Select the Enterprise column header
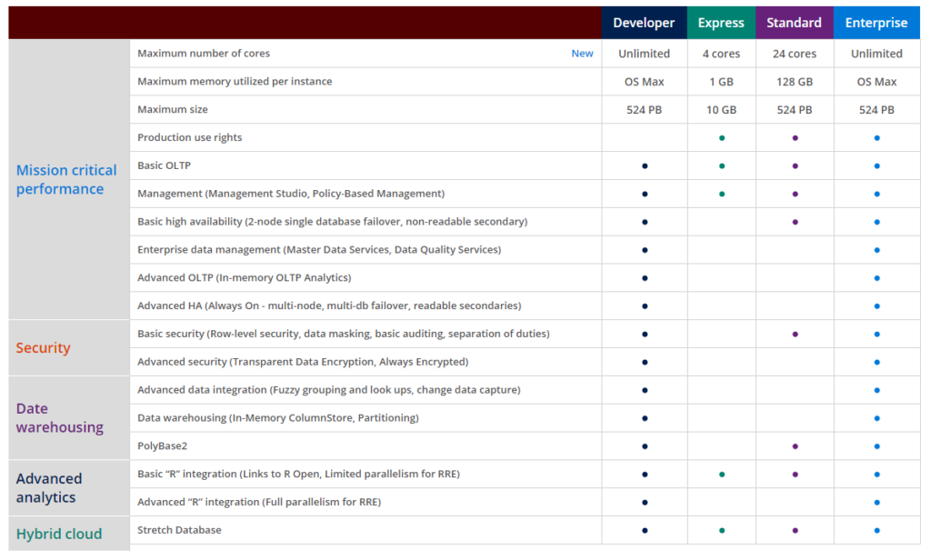The width and height of the screenshot is (931, 560). [876, 22]
